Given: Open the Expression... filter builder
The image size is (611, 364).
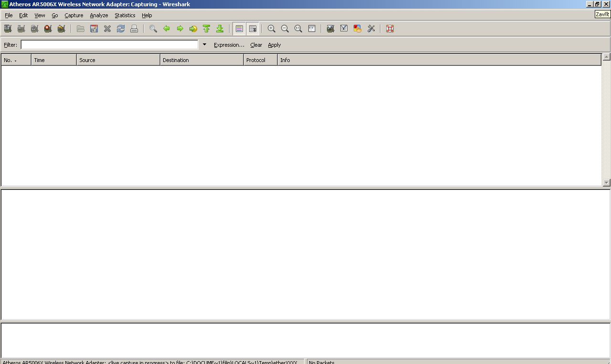Looking at the screenshot, I should coord(229,45).
